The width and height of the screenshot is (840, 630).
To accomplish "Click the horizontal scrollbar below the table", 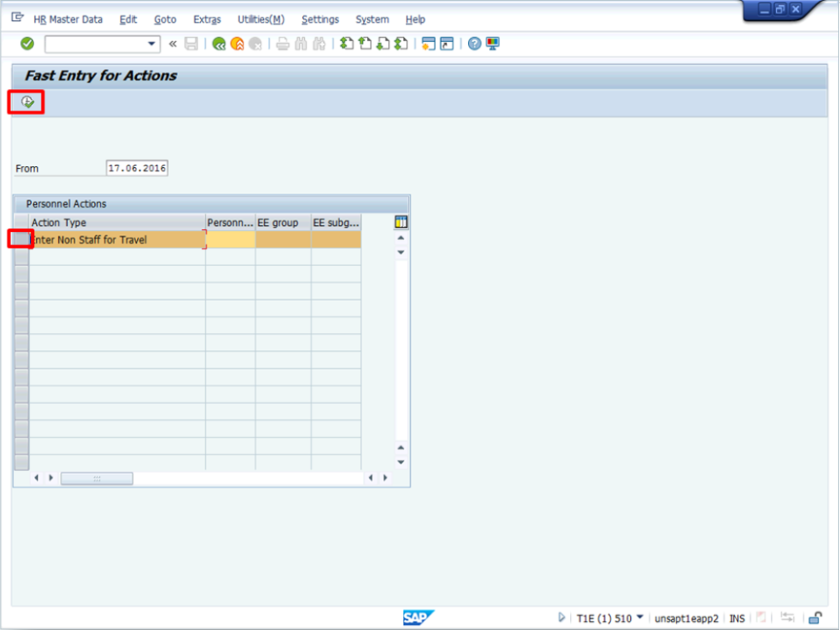I will tap(97, 477).
